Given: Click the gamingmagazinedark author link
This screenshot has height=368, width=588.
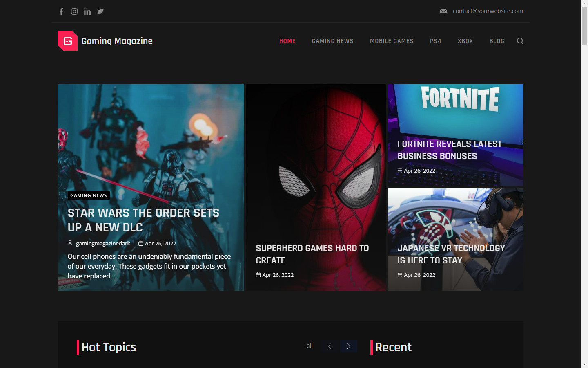Looking at the screenshot, I should (x=103, y=243).
